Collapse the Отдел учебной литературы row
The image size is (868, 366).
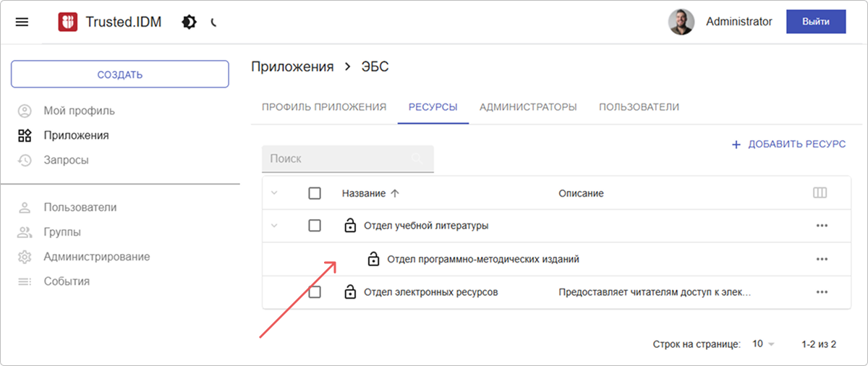click(x=274, y=226)
